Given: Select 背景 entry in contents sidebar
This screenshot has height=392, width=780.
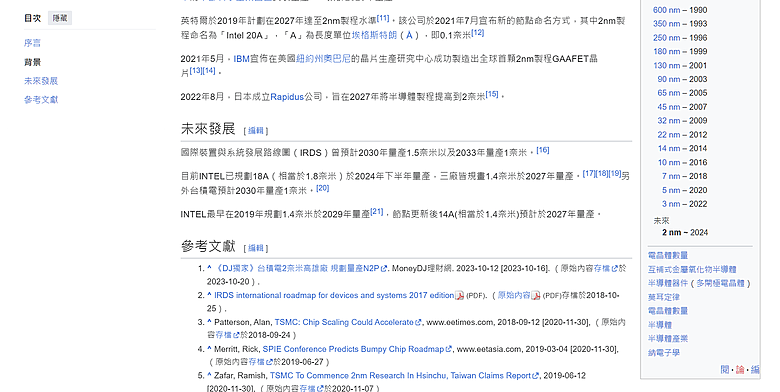Looking at the screenshot, I should (x=32, y=62).
